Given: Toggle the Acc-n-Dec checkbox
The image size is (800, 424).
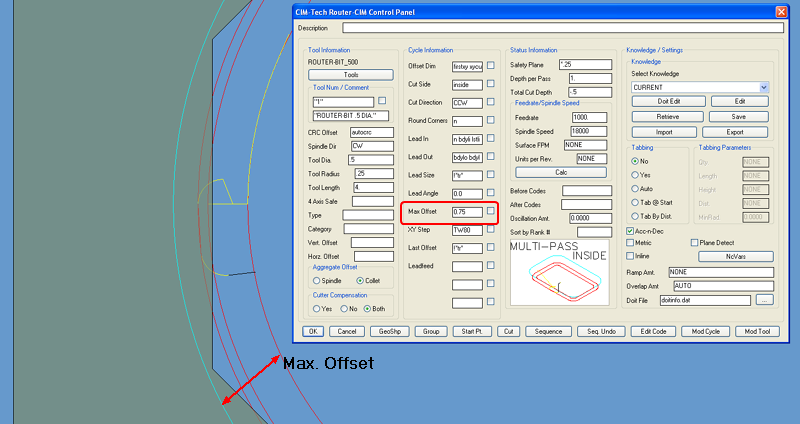Looking at the screenshot, I should coord(630,231).
